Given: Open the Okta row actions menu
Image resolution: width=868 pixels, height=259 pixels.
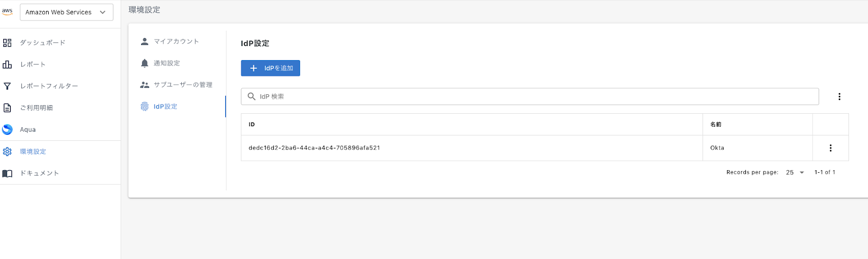Looking at the screenshot, I should click(x=831, y=148).
